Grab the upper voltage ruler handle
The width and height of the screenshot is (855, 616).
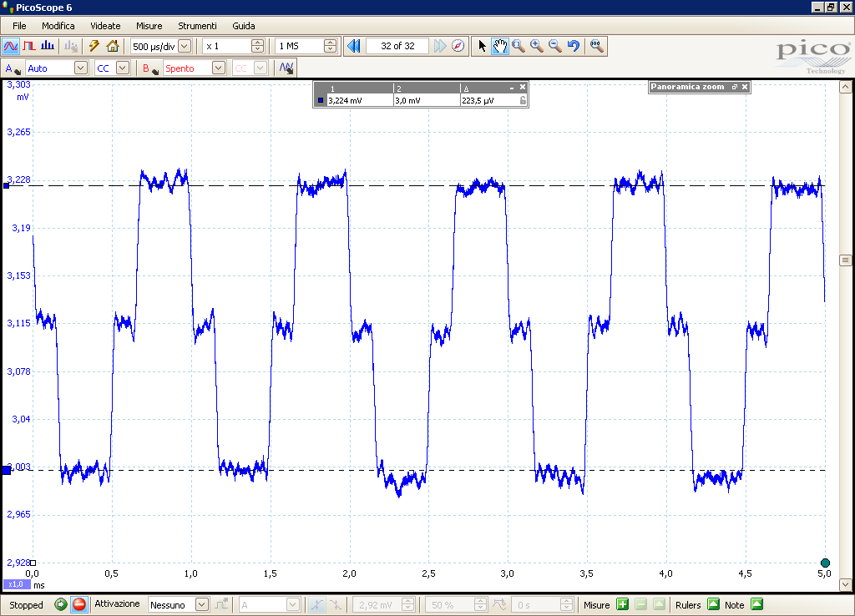coord(6,186)
